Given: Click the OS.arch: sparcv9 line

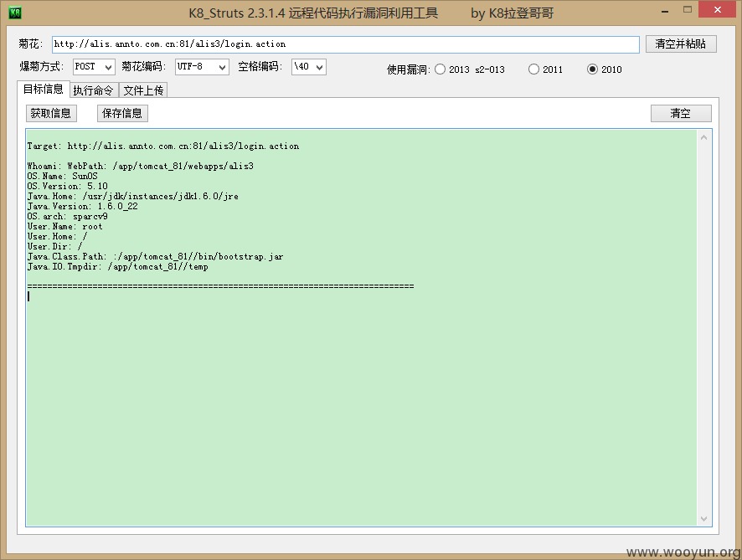Looking at the screenshot, I should point(67,216).
